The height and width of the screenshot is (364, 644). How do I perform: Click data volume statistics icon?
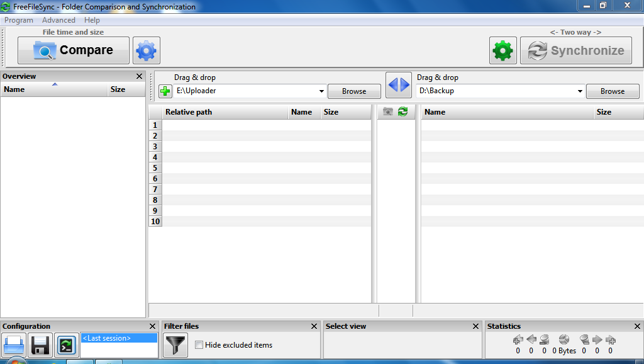564,339
